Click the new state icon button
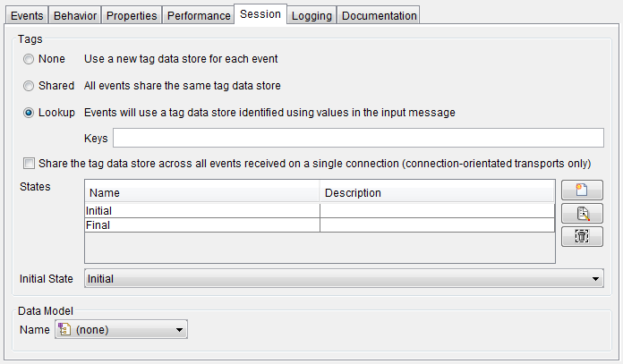This screenshot has height=364, width=623. pos(582,190)
